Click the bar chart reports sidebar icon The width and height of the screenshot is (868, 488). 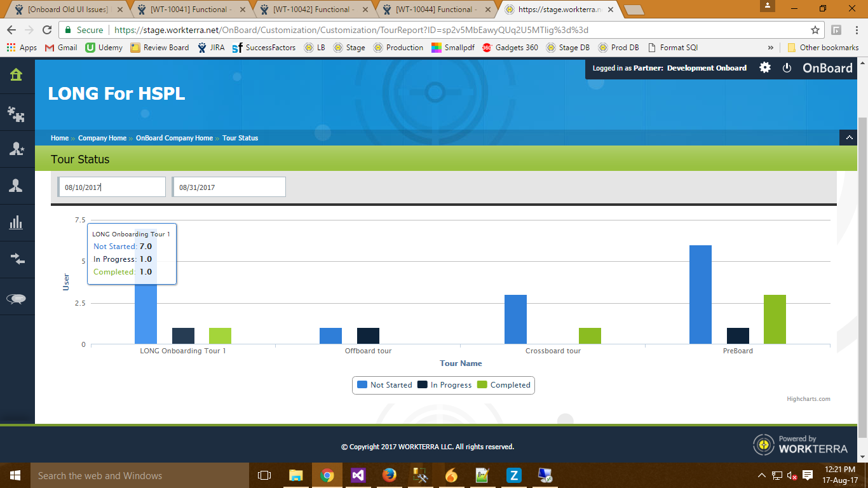[x=16, y=222]
